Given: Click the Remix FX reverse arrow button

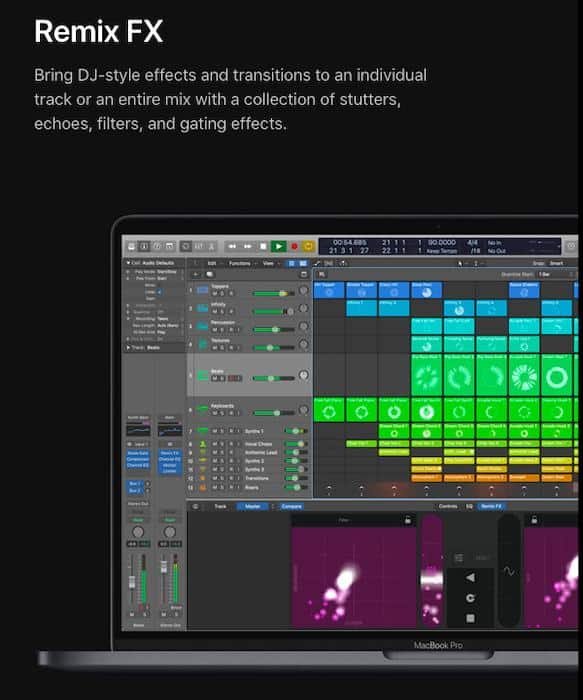Looking at the screenshot, I should (x=470, y=578).
